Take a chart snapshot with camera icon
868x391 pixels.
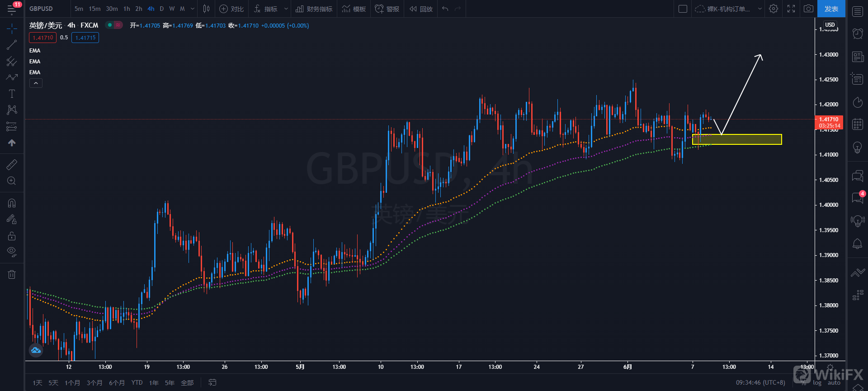click(x=808, y=9)
